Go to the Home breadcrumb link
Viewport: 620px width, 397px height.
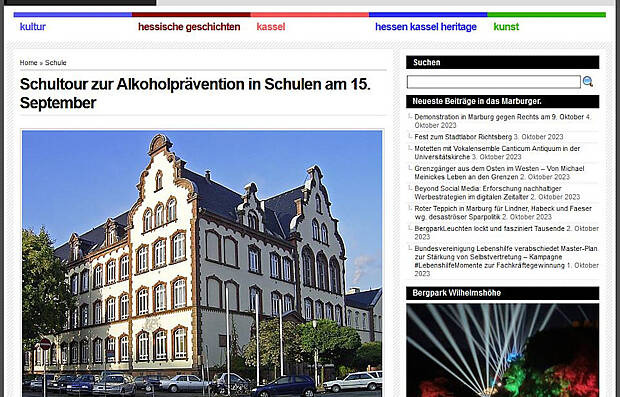(x=28, y=62)
